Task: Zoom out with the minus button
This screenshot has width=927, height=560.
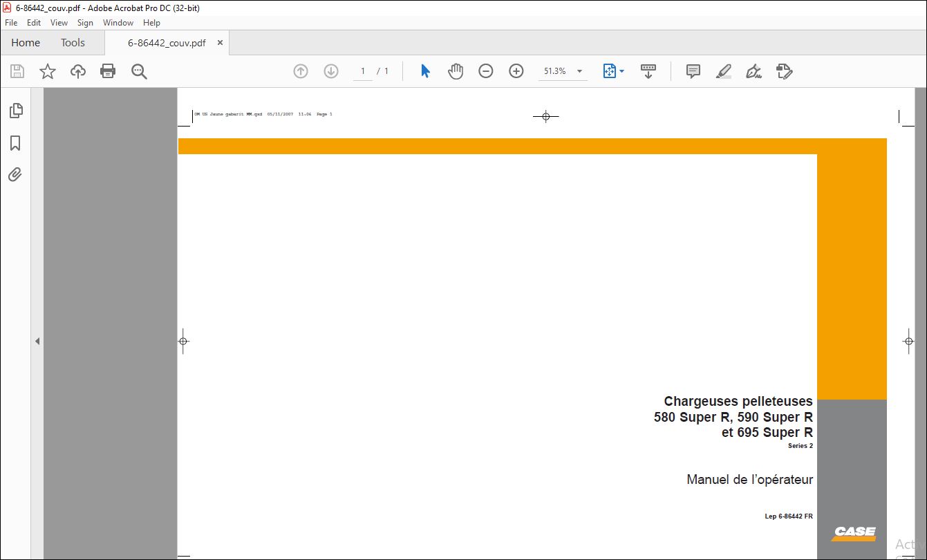Action: click(486, 71)
